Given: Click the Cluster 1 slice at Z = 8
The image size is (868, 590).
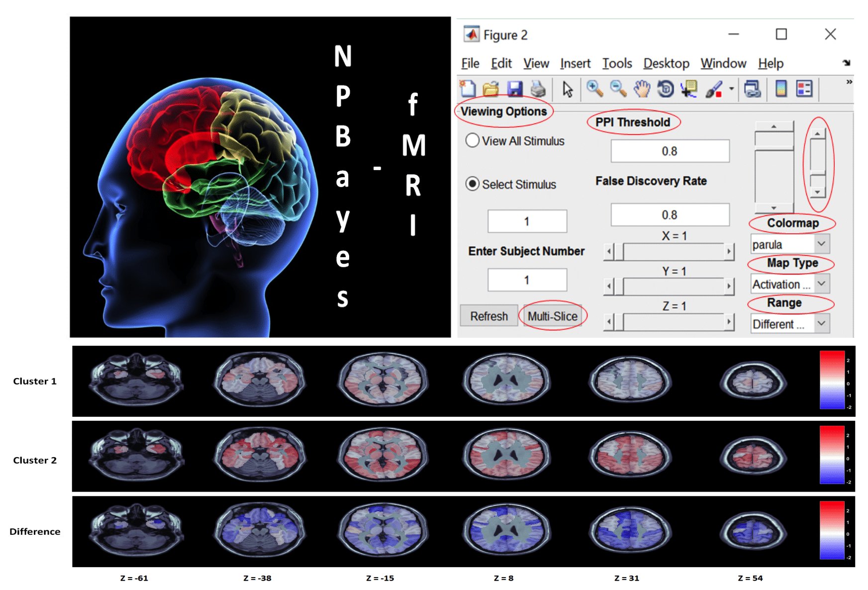Looking at the screenshot, I should tap(506, 381).
